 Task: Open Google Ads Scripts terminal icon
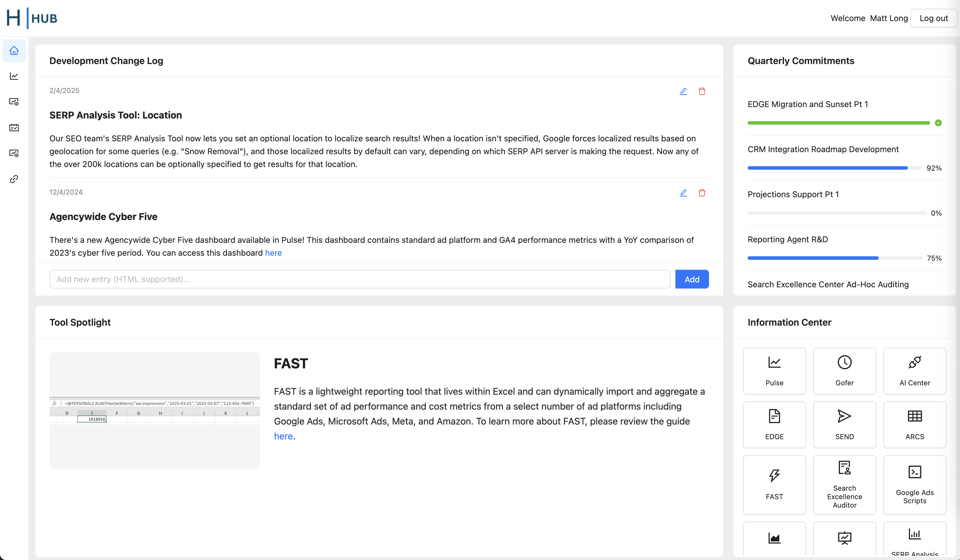click(x=914, y=484)
